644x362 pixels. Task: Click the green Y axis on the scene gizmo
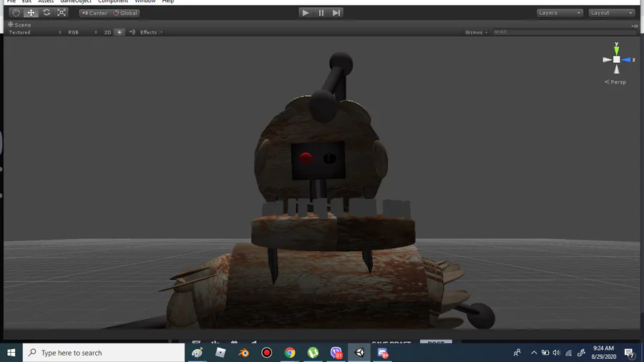coord(617,49)
